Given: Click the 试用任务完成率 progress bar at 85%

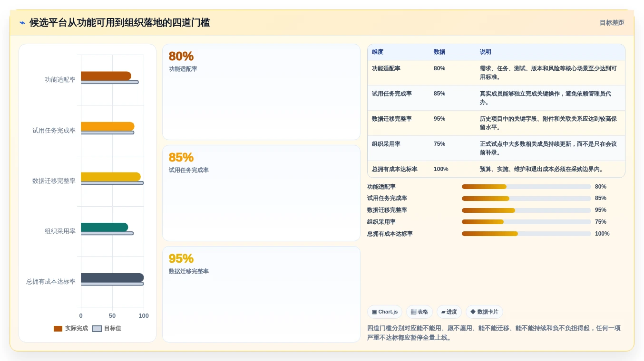Looking at the screenshot, I should 526,199.
